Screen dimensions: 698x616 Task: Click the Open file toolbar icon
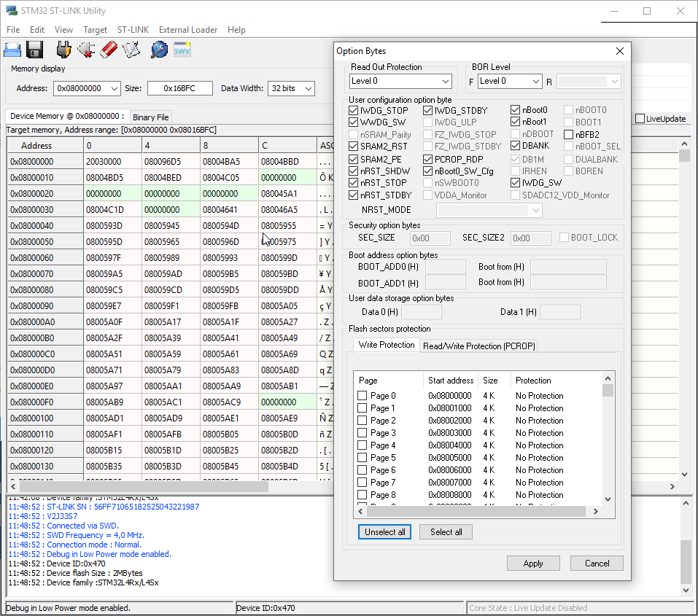(12, 50)
